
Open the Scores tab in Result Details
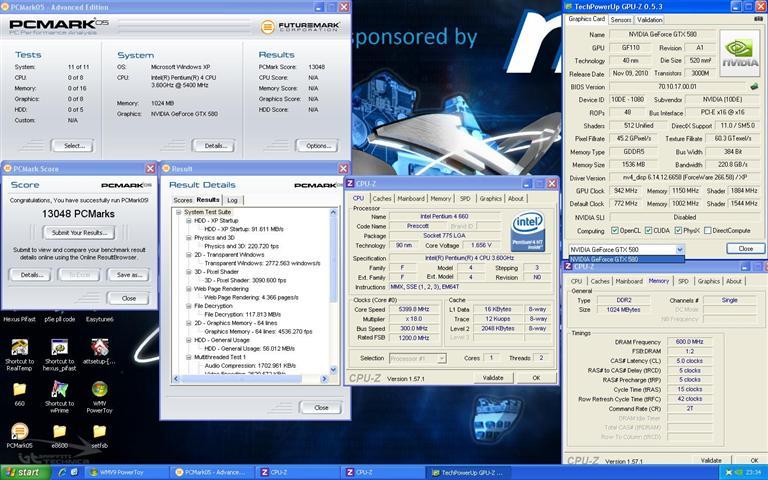click(183, 200)
